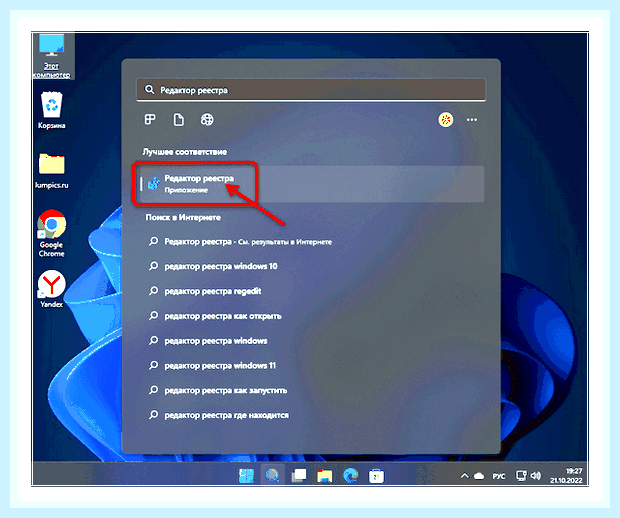Filter results by Apps icon
The width and height of the screenshot is (620, 518).
coord(150,119)
